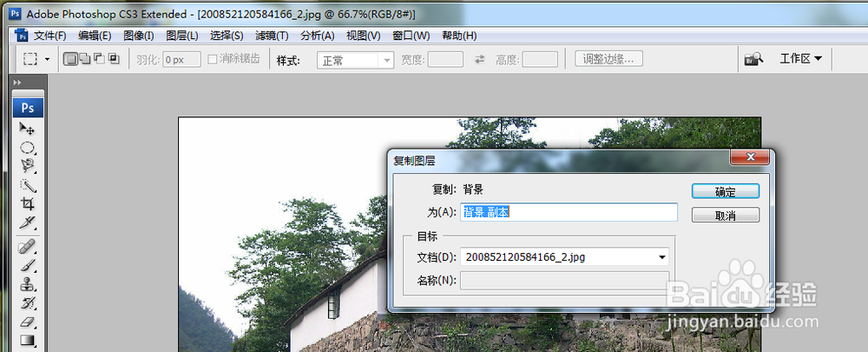This screenshot has width=868, height=352.
Task: Click the swap width and height icon
Action: [479, 59]
